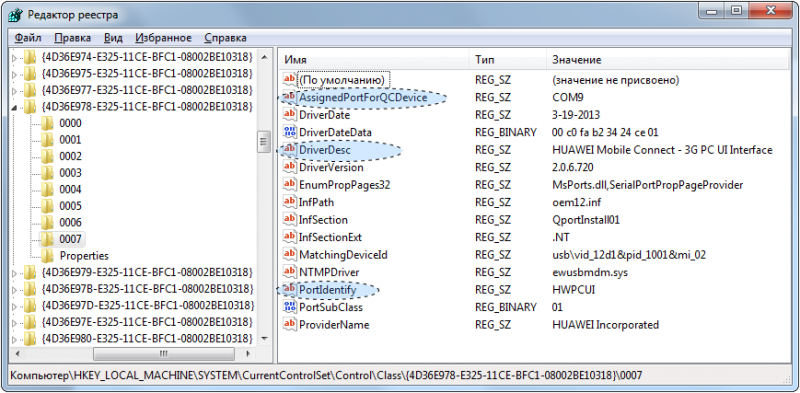Select the 3-19-2013 value cell
The image size is (800, 393).
[576, 114]
